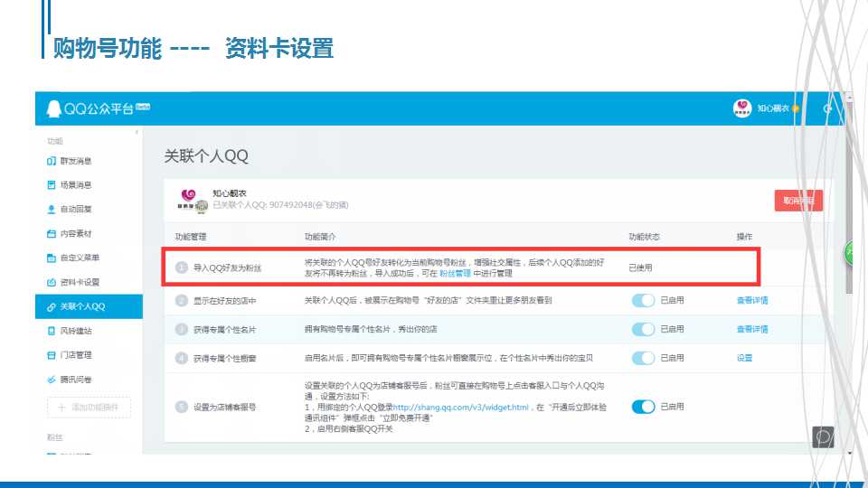Viewport: 868px width, 488px height.
Task: Open the 场景消息 sidebar icon
Action: (52, 184)
